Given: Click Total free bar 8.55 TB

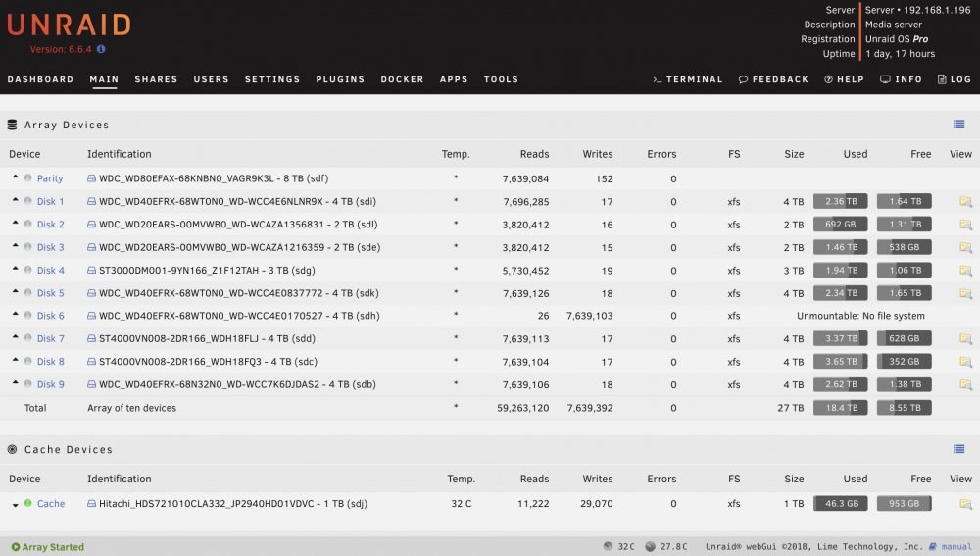Looking at the screenshot, I should [x=904, y=408].
